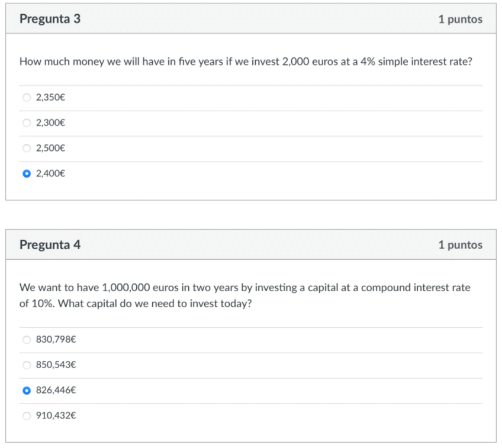Select the 2,350€ radio button

pyautogui.click(x=26, y=98)
